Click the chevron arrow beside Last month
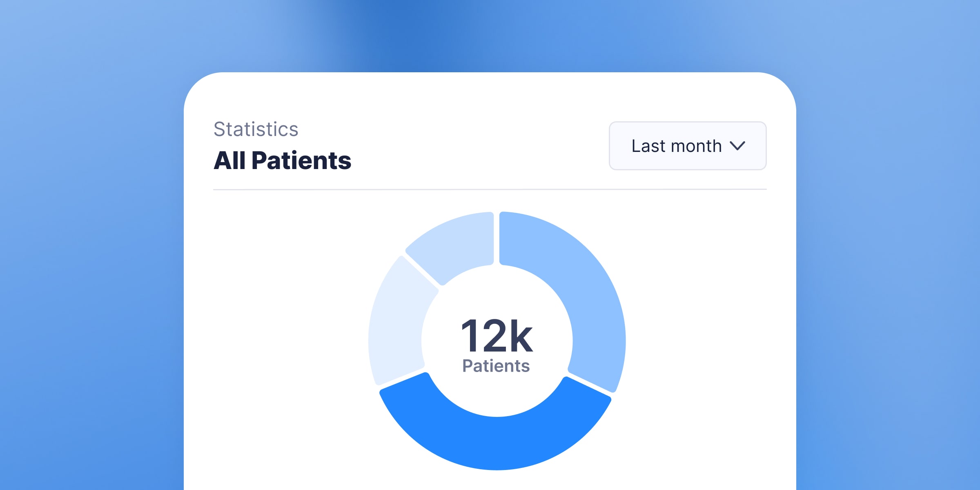 (737, 146)
